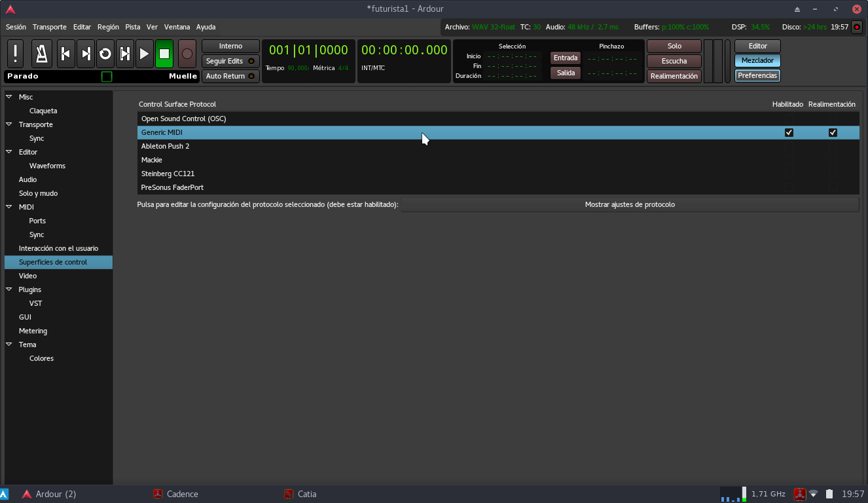Toggle the metronome click
This screenshot has width=868, height=503.
pyautogui.click(x=42, y=54)
